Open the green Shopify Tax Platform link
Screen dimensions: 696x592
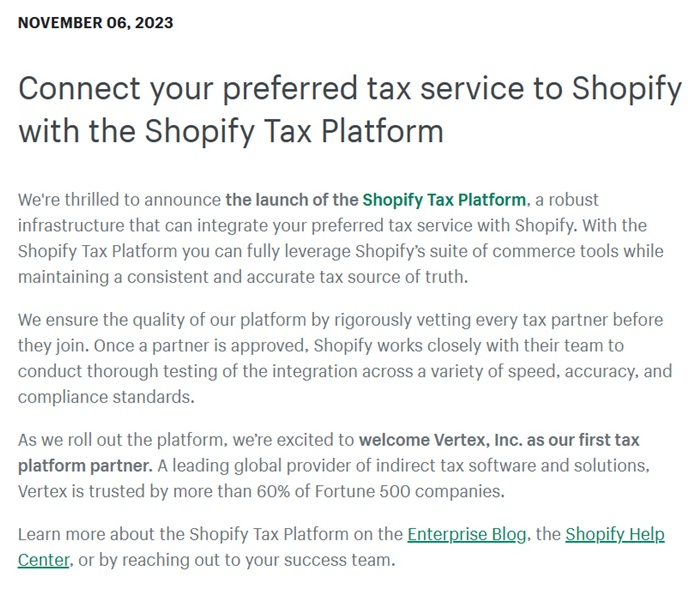pyautogui.click(x=443, y=200)
